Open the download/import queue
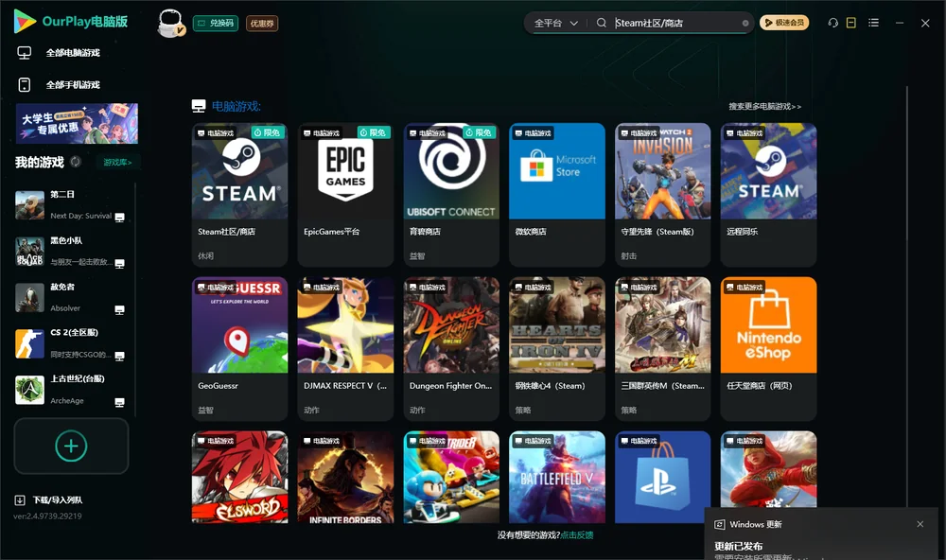Viewport: 946px width, 560px height. (49, 499)
